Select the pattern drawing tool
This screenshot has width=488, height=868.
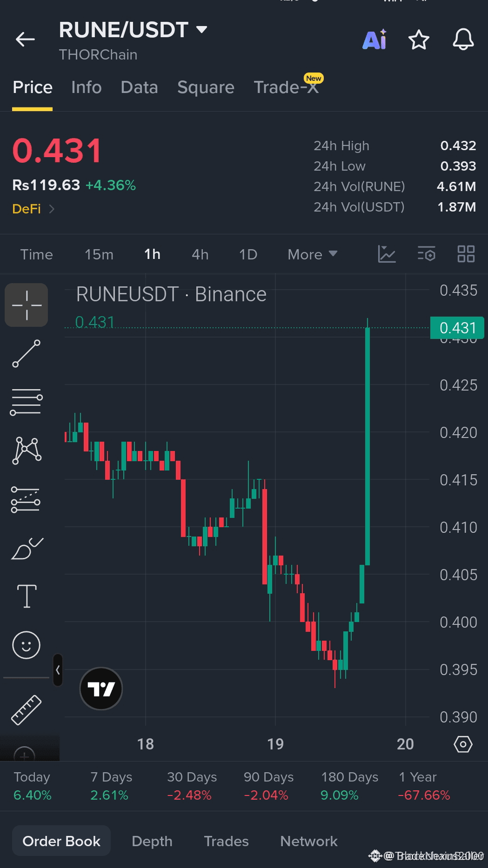pos(27,450)
